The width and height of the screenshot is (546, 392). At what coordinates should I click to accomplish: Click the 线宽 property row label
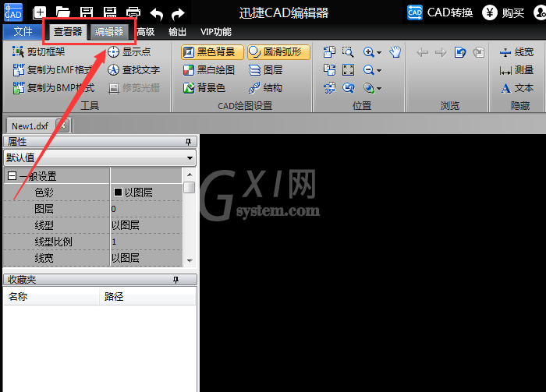[x=44, y=258]
